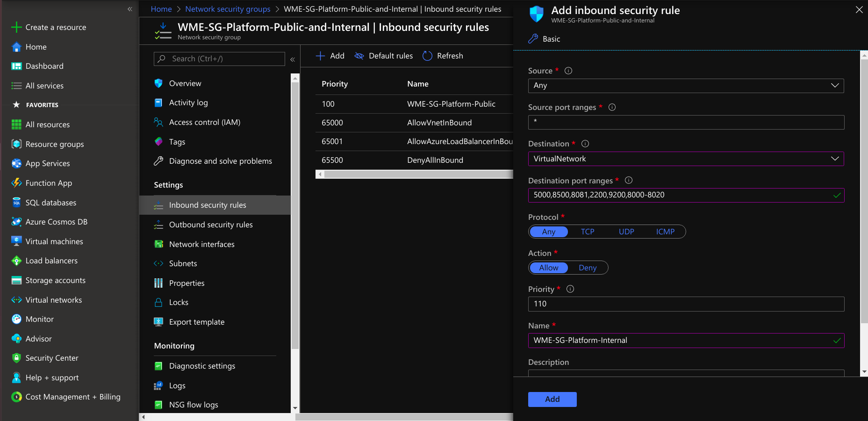Select the TCP protocol option
This screenshot has height=421, width=868.
point(588,232)
